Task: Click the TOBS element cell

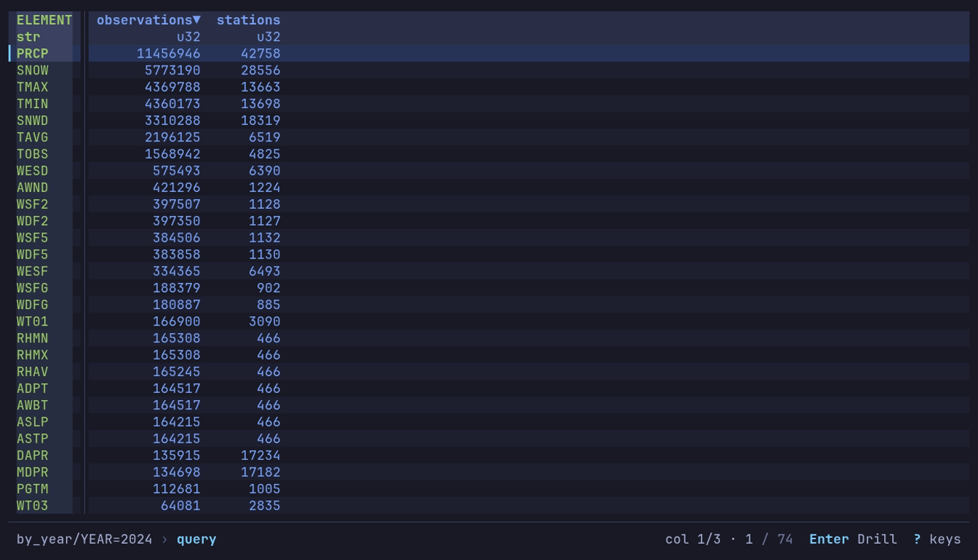Action: coord(33,154)
